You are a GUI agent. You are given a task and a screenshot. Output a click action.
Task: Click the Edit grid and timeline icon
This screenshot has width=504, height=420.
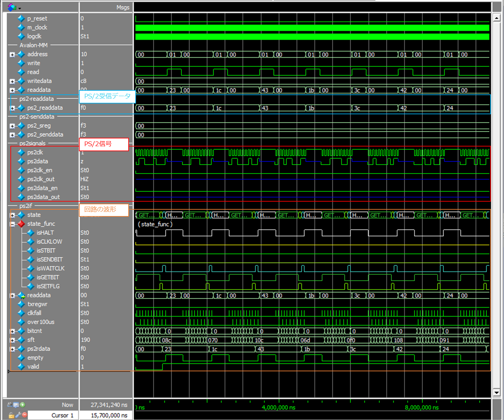click(x=16, y=405)
